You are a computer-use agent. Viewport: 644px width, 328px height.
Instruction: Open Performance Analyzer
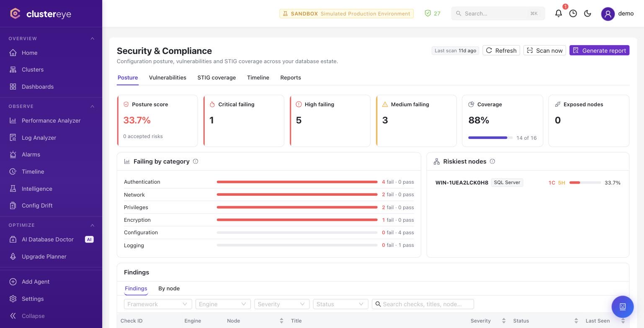51,120
